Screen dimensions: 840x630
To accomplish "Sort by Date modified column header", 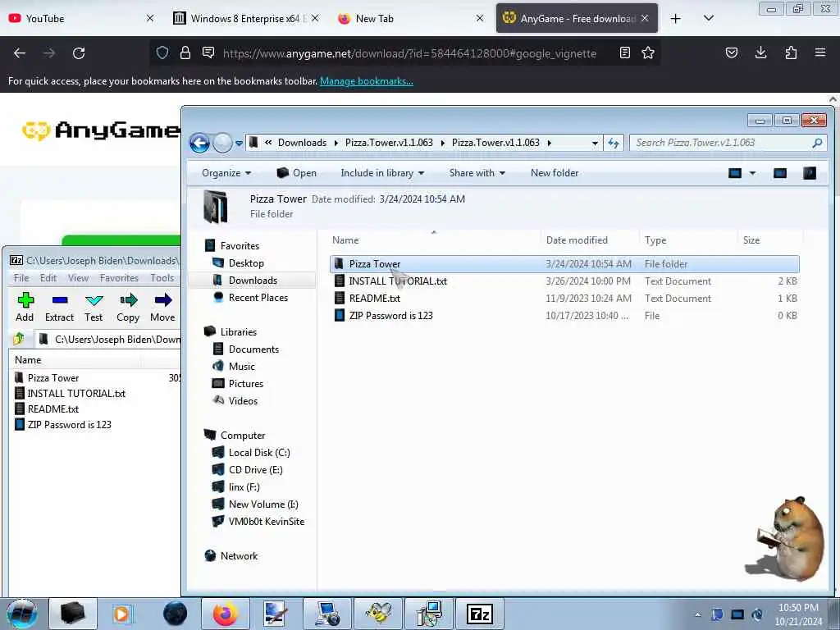I will click(x=577, y=240).
